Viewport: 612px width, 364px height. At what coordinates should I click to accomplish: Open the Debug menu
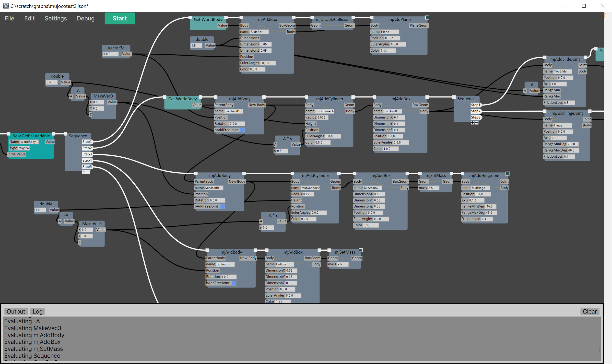85,18
